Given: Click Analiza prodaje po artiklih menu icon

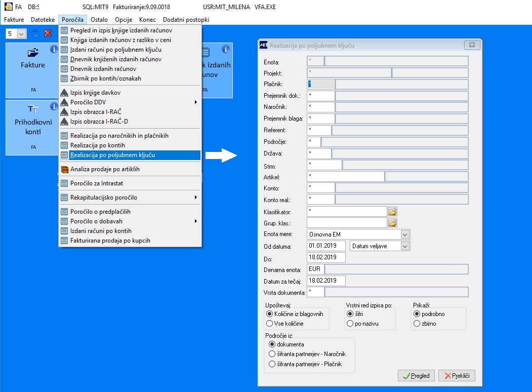Looking at the screenshot, I should click(x=64, y=169).
